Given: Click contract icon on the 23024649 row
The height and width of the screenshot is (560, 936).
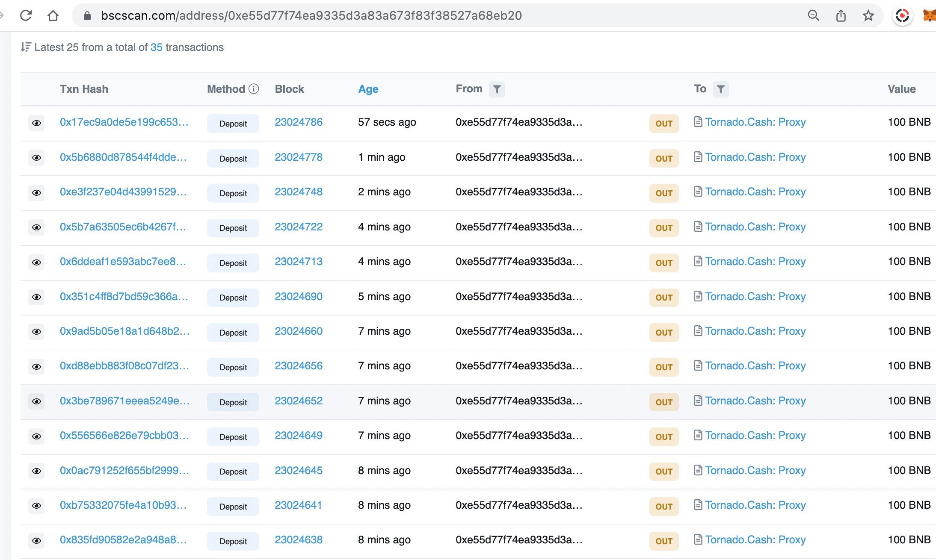Looking at the screenshot, I should 698,435.
